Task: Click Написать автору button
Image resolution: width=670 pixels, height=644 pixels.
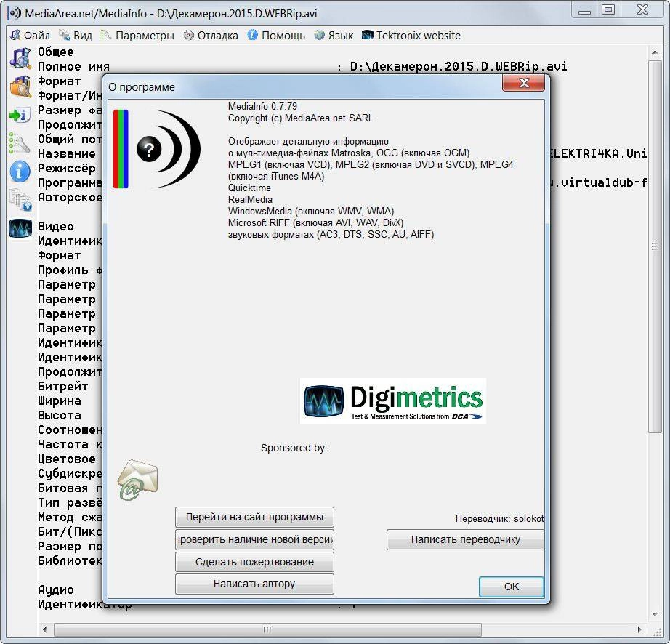Action: click(254, 584)
